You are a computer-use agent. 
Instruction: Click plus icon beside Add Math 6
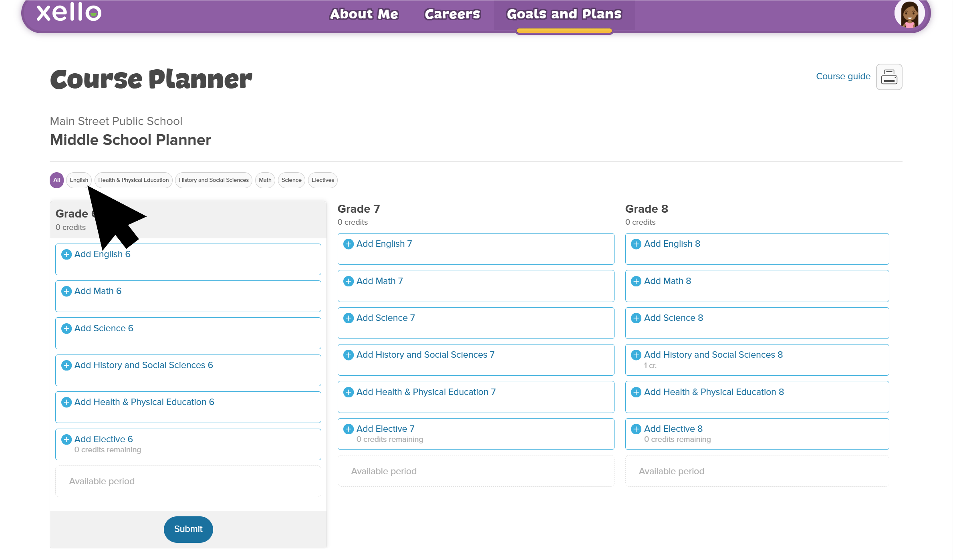(66, 291)
